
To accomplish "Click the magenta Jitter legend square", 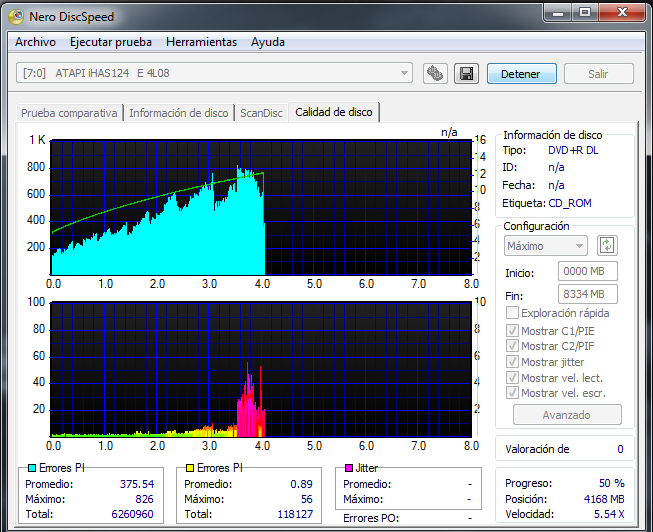I will (348, 468).
